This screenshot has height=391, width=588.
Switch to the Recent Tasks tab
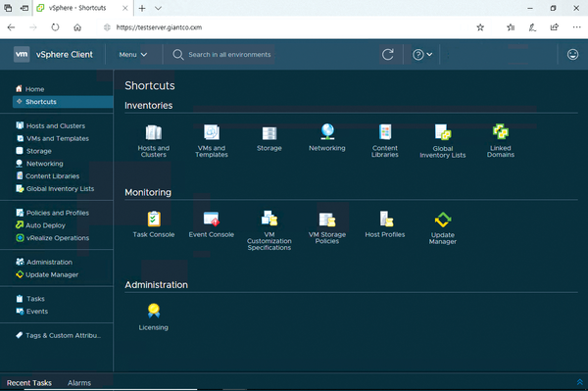[29, 383]
